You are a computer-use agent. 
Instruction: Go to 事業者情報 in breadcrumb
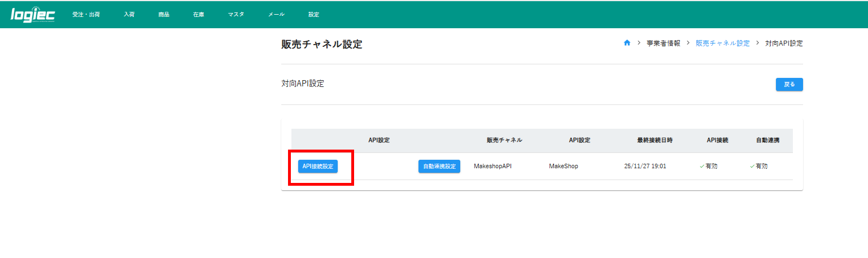pyautogui.click(x=663, y=43)
